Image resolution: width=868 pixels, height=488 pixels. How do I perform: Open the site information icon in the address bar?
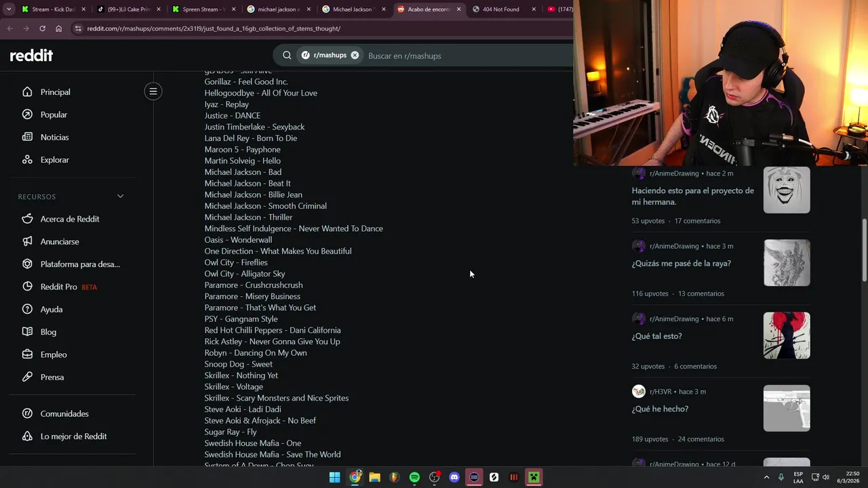coord(78,28)
